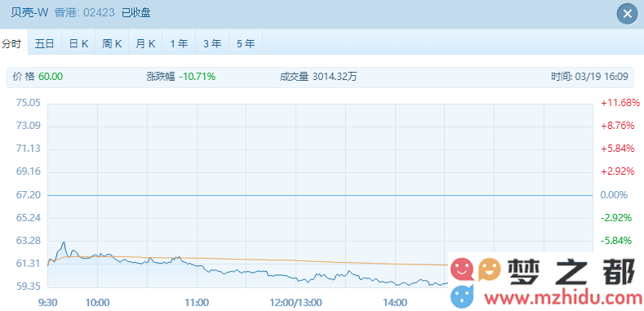
Task: Show the 5年 chart range
Action: (x=246, y=43)
